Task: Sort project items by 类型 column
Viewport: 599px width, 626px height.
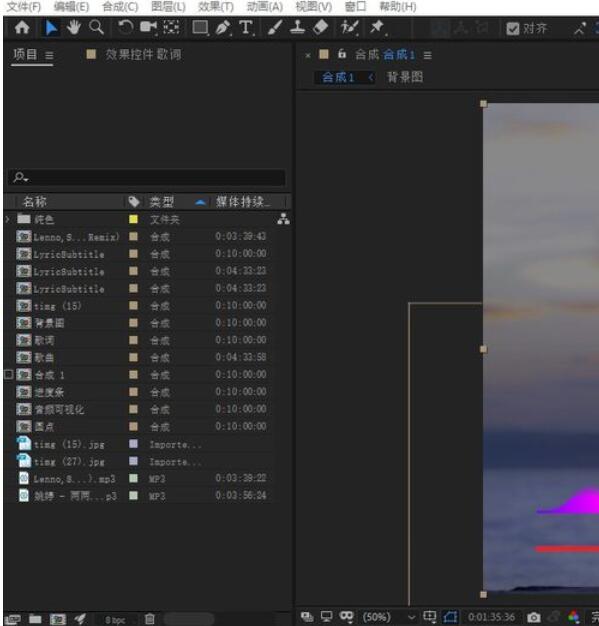Action: [x=162, y=202]
